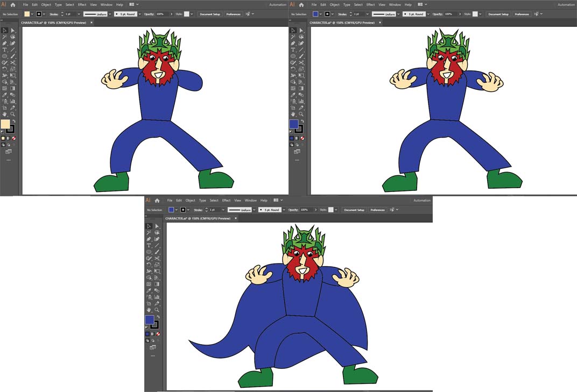The image size is (577, 392).
Task: Select the Symbol Sprayer tool in bottom window
Action: 149,297
